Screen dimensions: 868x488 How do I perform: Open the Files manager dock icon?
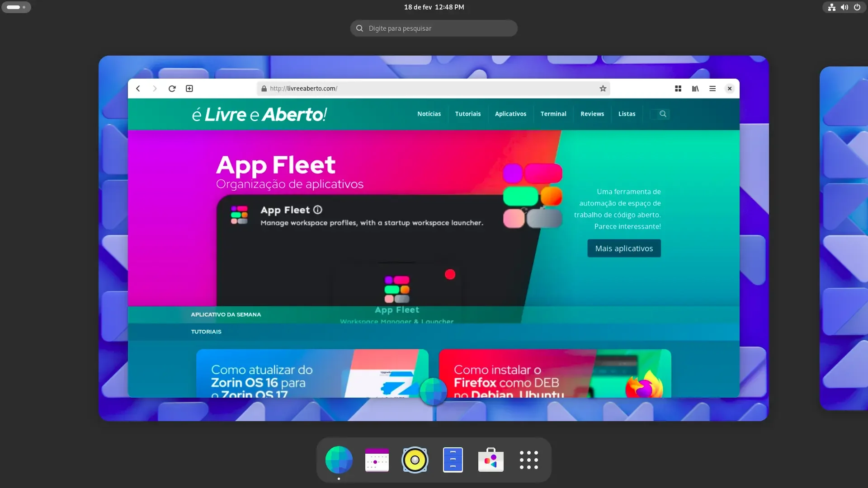453,460
